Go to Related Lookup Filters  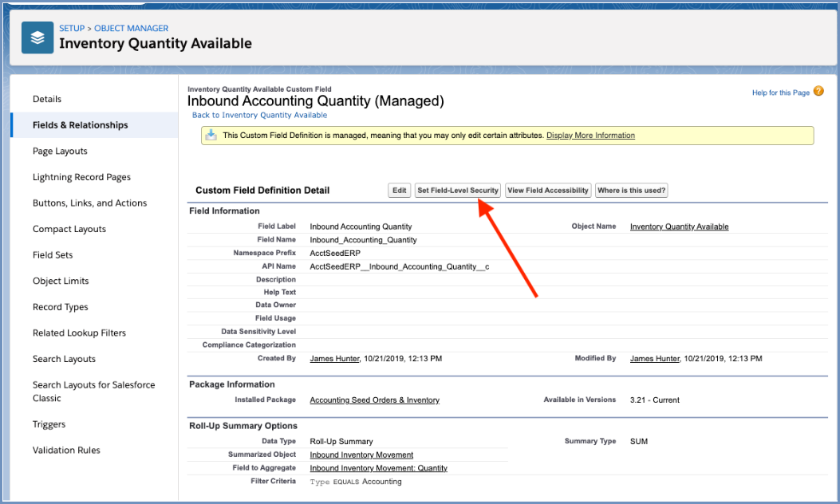coord(79,333)
